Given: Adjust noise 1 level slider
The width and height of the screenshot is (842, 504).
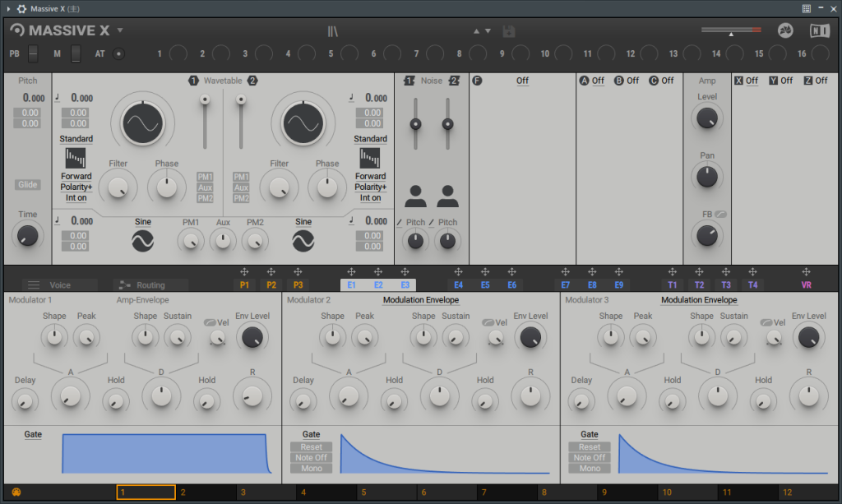Looking at the screenshot, I should 415,124.
